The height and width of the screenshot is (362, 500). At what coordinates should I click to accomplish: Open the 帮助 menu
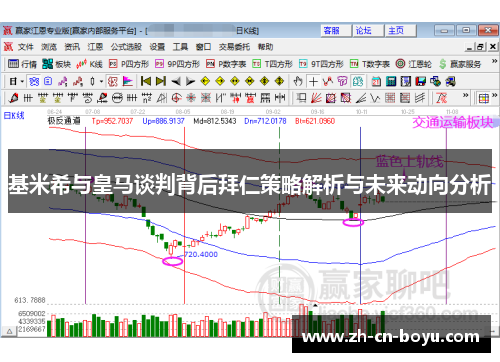click(x=265, y=47)
